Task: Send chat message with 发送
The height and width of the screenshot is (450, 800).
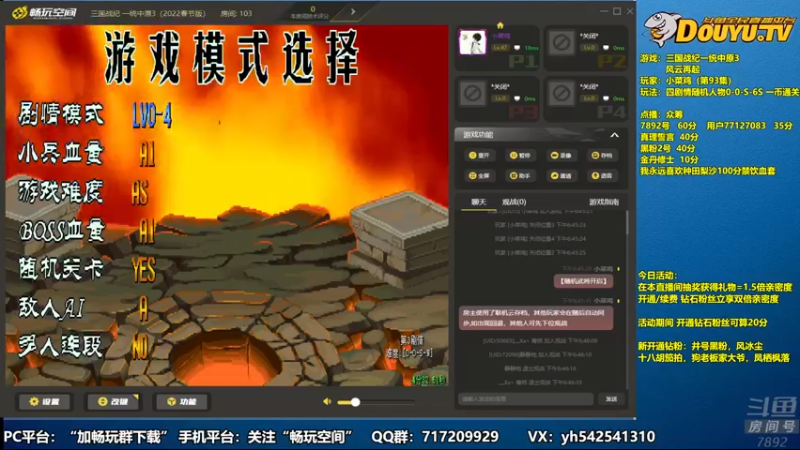Action: [x=611, y=399]
